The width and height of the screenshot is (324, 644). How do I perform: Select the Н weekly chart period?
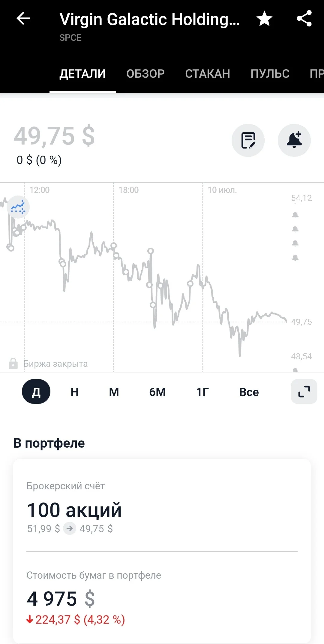click(75, 392)
